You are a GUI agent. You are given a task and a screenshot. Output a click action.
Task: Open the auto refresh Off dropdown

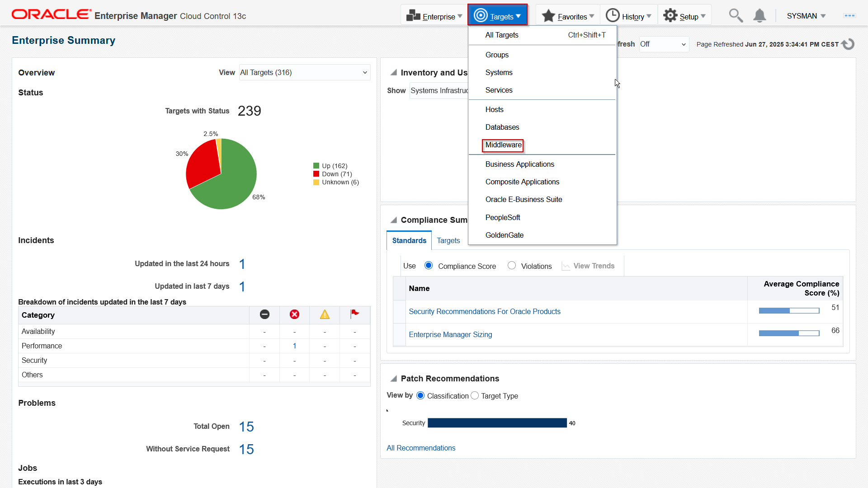pos(663,44)
